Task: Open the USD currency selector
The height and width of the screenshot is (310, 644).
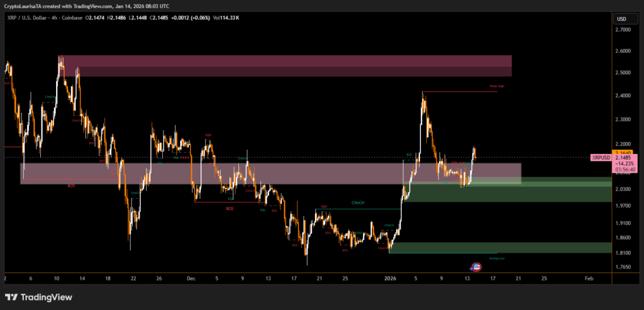Action: pyautogui.click(x=621, y=19)
